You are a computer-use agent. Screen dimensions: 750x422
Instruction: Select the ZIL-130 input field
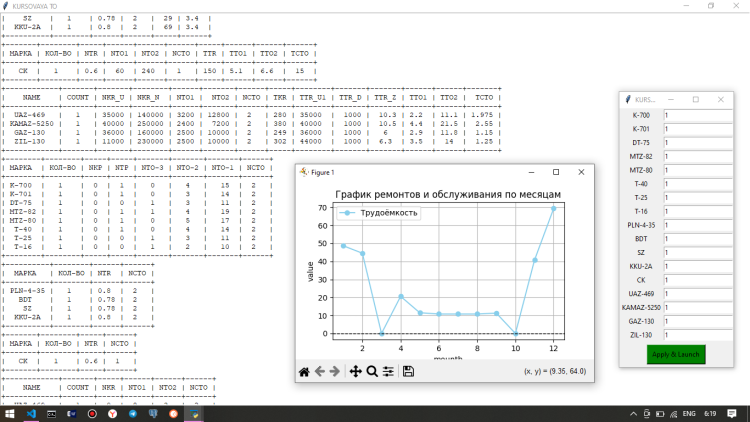(x=697, y=335)
